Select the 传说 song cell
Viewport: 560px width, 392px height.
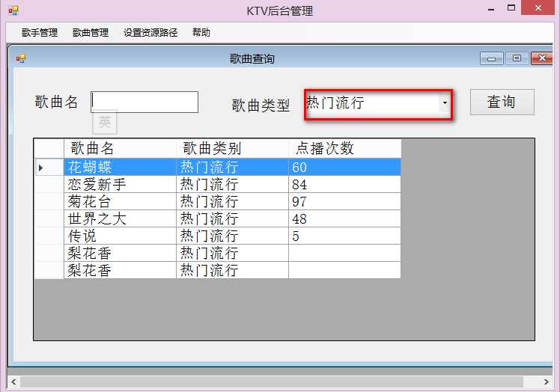coord(120,236)
